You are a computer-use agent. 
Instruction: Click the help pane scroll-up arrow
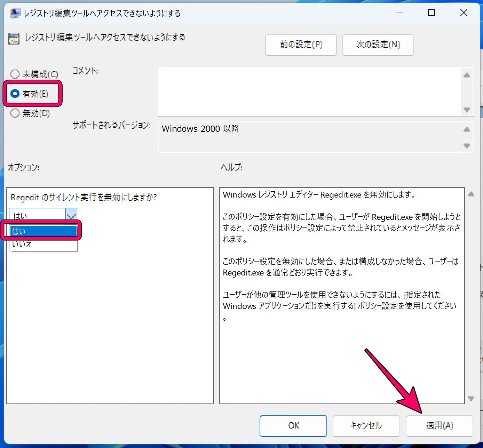(471, 194)
